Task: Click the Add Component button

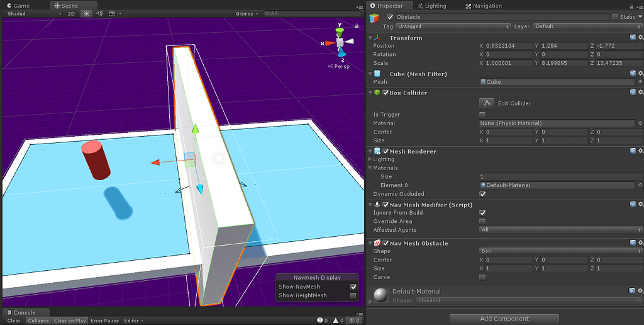Action: (x=504, y=319)
